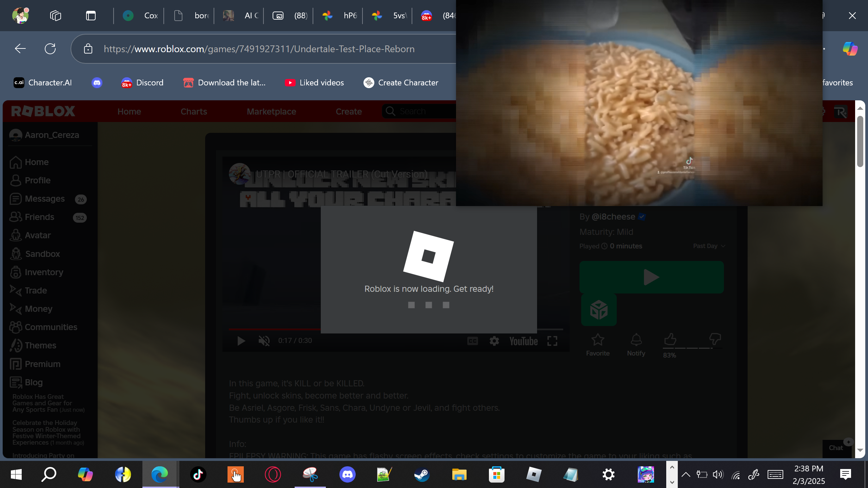Open Windows Start menu
This screenshot has height=488, width=868.
(16, 474)
